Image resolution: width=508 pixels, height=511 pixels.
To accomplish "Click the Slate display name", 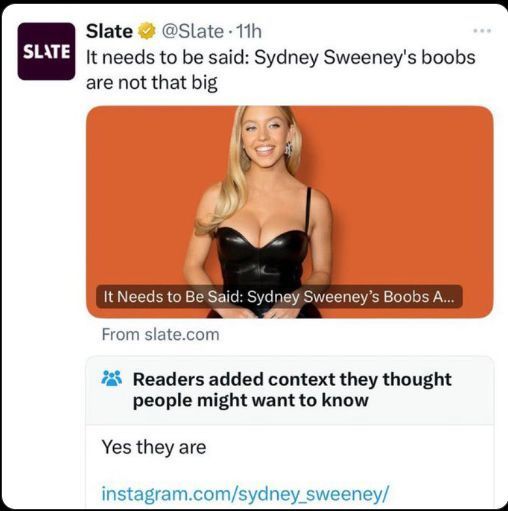I will pyautogui.click(x=109, y=31).
